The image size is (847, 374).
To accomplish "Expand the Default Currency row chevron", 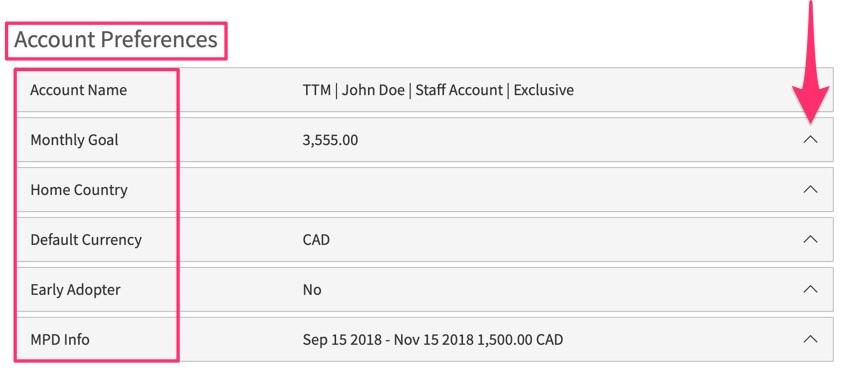I will click(x=810, y=239).
